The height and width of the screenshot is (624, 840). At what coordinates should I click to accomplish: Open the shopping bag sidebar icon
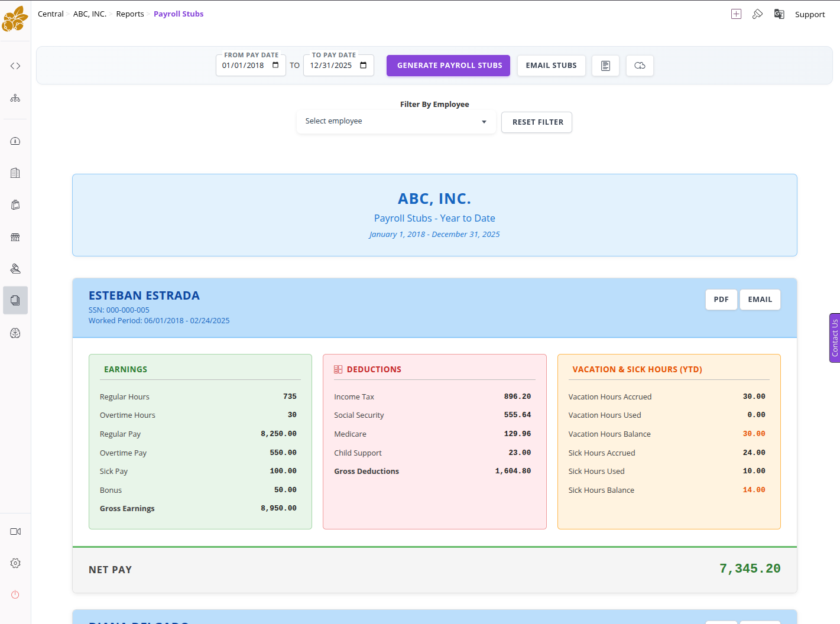[15, 204]
